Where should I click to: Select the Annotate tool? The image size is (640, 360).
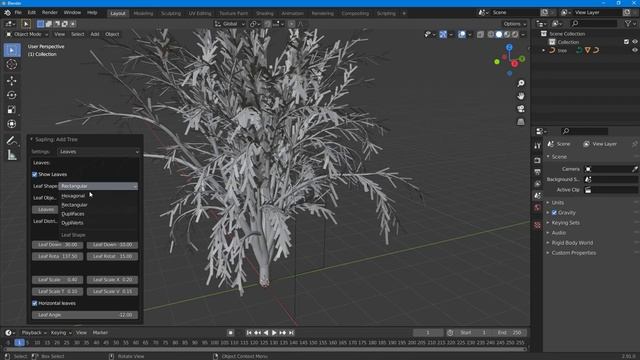[12, 141]
